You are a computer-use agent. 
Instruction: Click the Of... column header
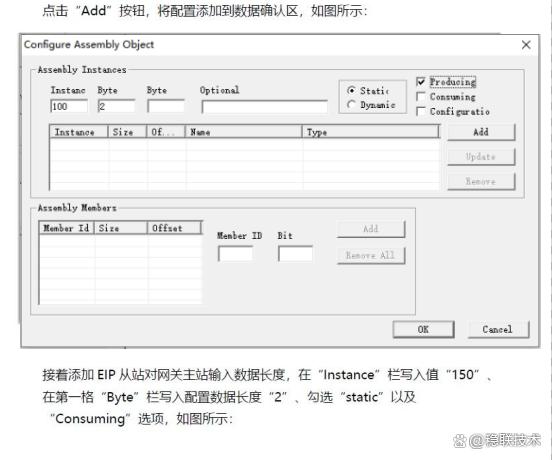165,132
